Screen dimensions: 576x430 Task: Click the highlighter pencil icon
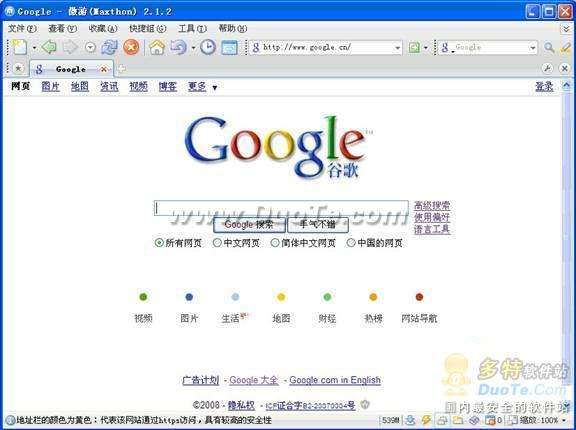click(x=566, y=47)
